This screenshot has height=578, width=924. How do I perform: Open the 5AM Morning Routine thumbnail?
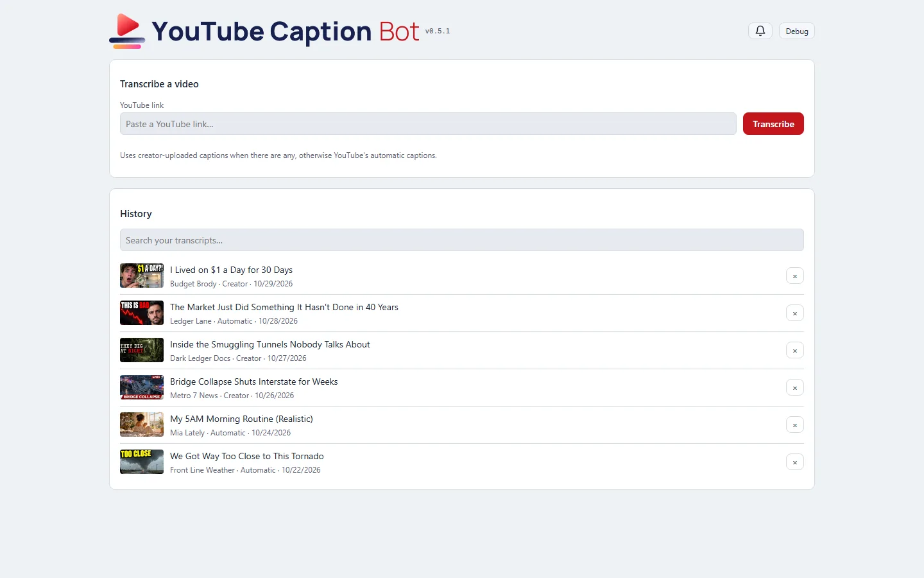coord(142,425)
